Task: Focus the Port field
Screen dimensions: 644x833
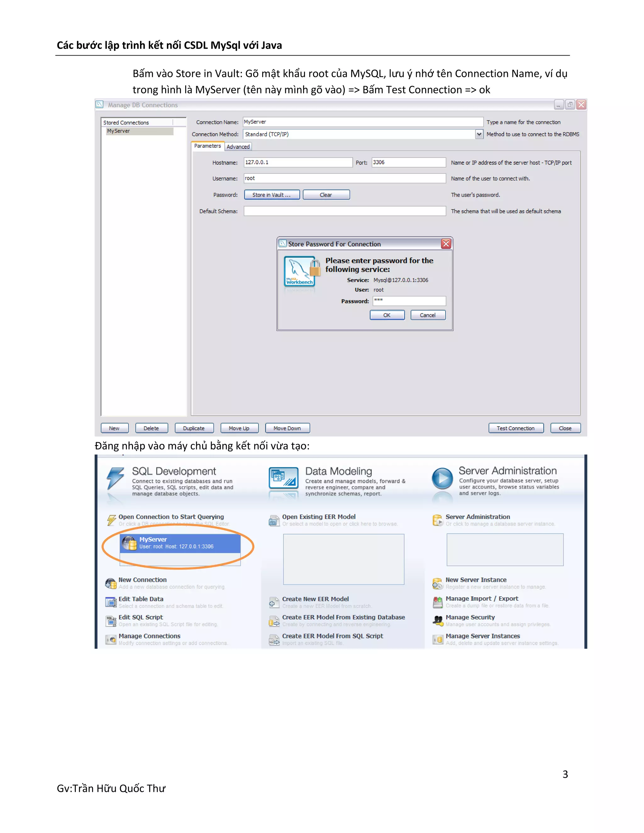Action: pos(409,163)
